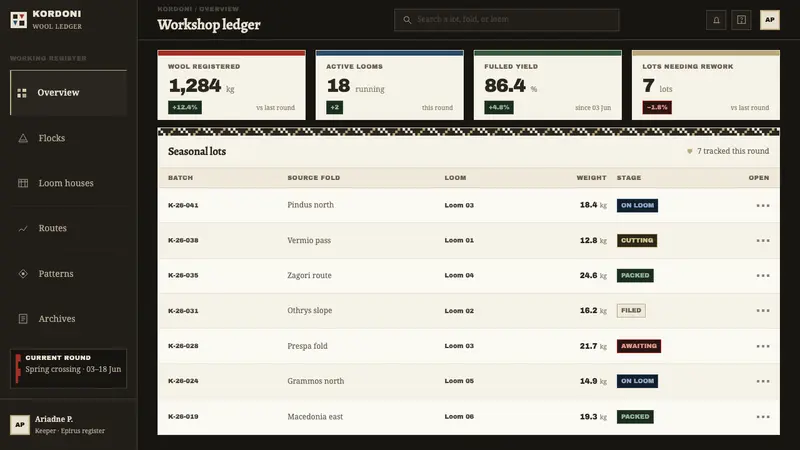Click Loom 05 in Grammos row
800x450 pixels.
click(x=459, y=381)
